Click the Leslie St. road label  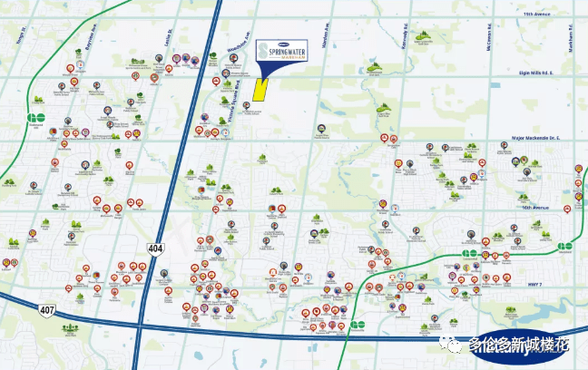pos(168,38)
